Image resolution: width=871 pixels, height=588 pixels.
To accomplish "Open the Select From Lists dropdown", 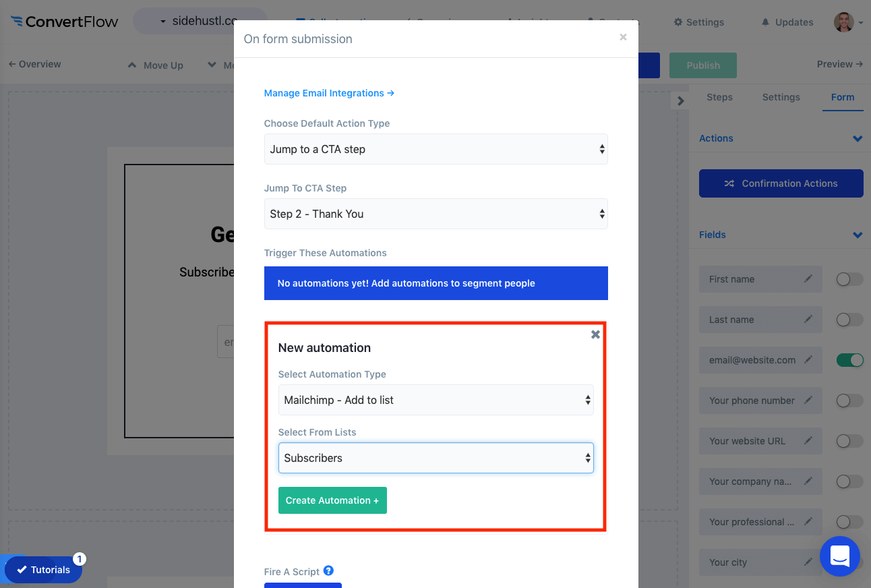I will click(x=435, y=458).
